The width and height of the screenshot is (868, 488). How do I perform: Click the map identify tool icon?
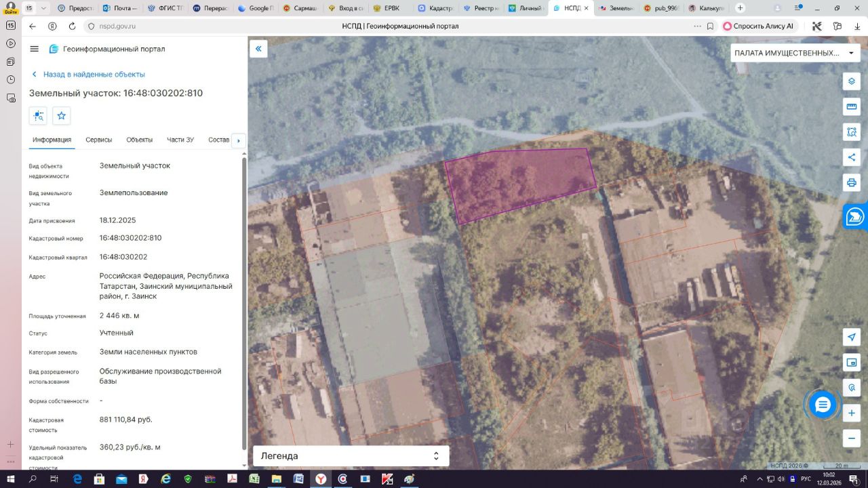coord(852,388)
